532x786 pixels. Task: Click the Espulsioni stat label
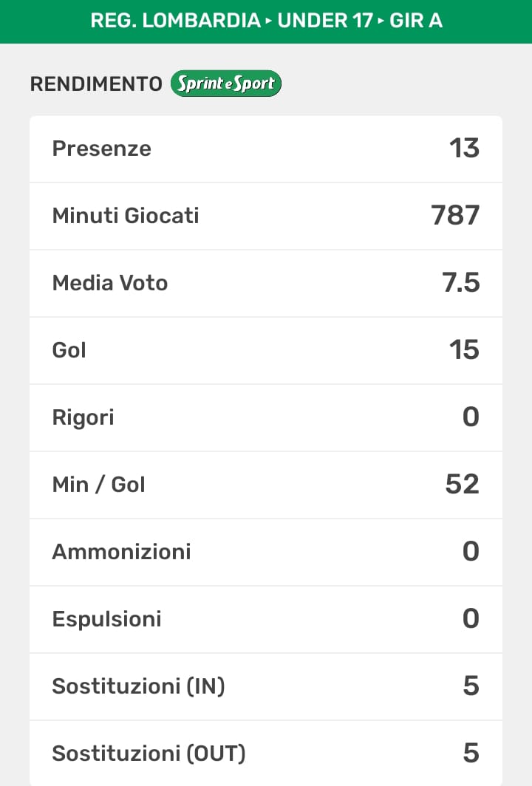point(106,619)
